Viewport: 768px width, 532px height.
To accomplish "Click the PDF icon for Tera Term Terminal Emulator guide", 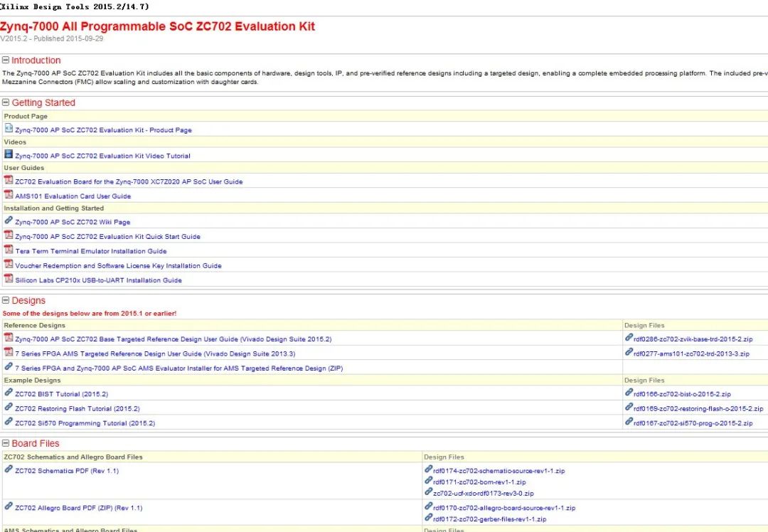I will 9,250.
